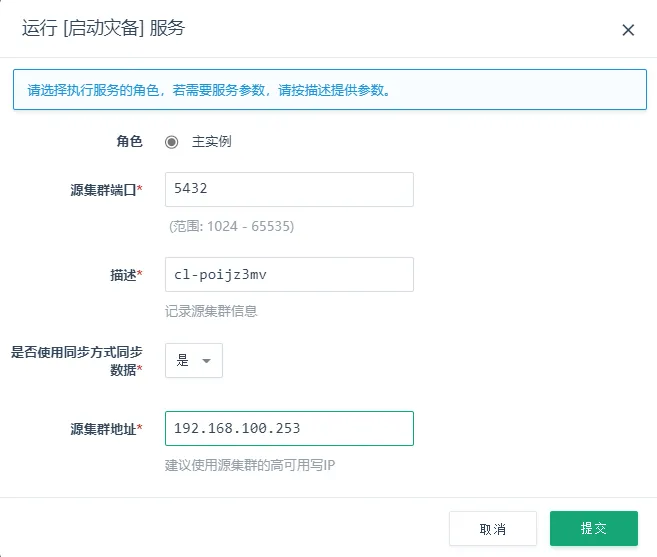Click the 源集群端口 label
657x557 pixels.
click(x=106, y=190)
